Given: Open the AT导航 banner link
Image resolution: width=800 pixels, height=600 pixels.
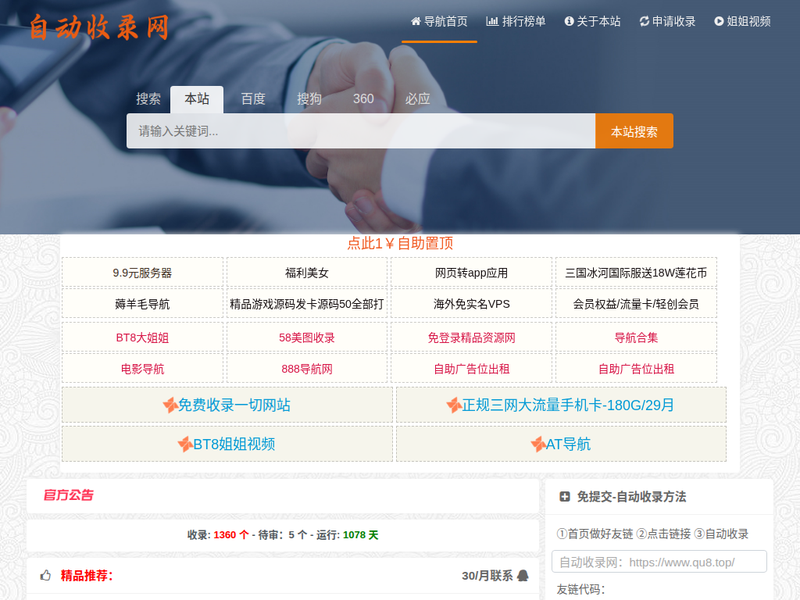Looking at the screenshot, I should pos(561,444).
